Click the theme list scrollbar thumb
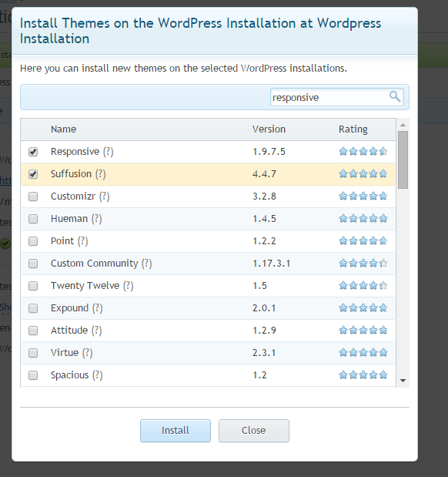Screen dimensions: 448x477 point(403,160)
